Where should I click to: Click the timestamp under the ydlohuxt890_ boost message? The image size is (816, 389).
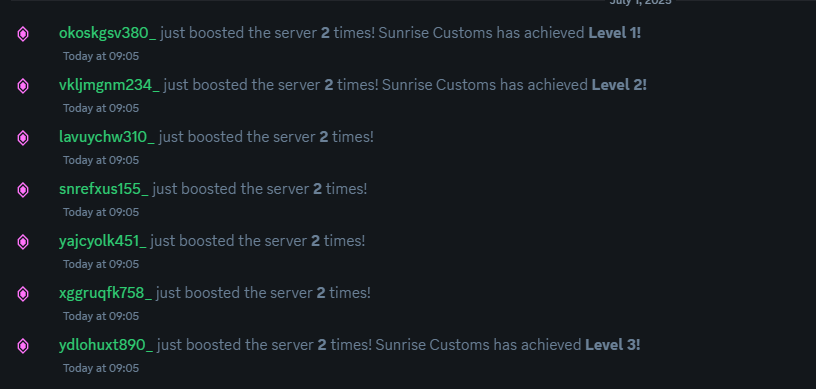[101, 368]
